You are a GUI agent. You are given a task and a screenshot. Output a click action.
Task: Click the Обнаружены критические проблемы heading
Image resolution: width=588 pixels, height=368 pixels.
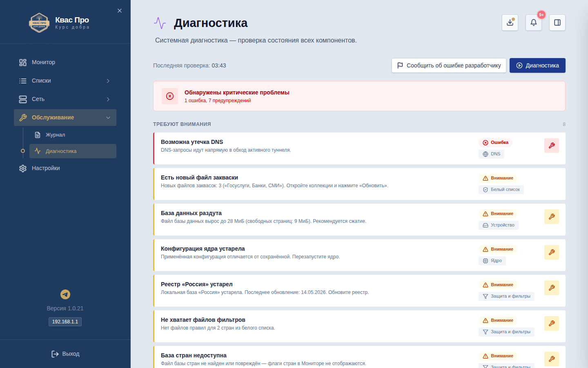click(x=237, y=92)
